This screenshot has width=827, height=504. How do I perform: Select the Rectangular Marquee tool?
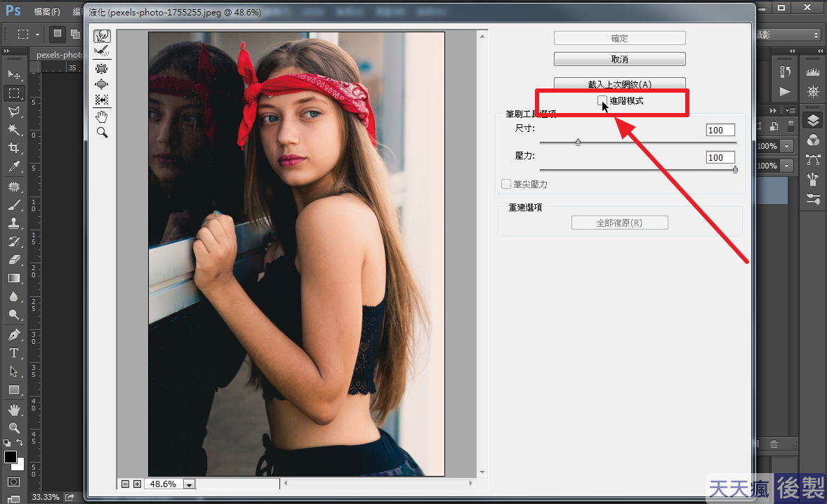pos(14,93)
